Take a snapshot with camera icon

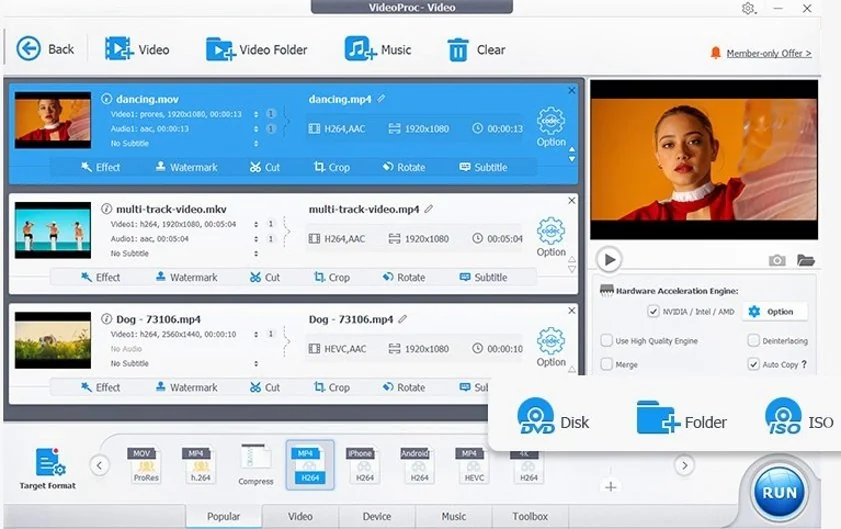tap(777, 260)
